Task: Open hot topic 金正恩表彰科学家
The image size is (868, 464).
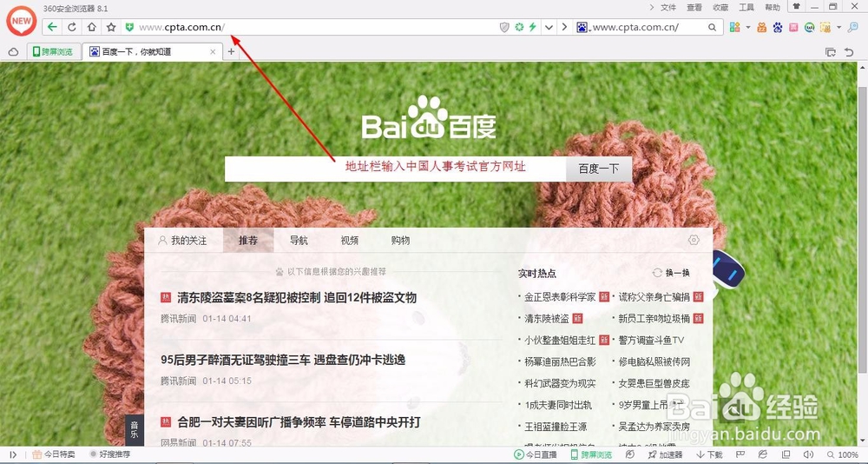Action: [x=560, y=297]
